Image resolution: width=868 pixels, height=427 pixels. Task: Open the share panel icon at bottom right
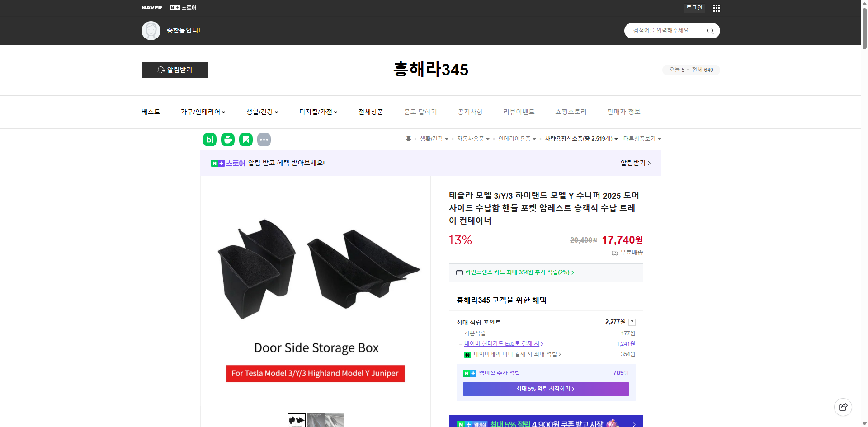click(x=843, y=407)
